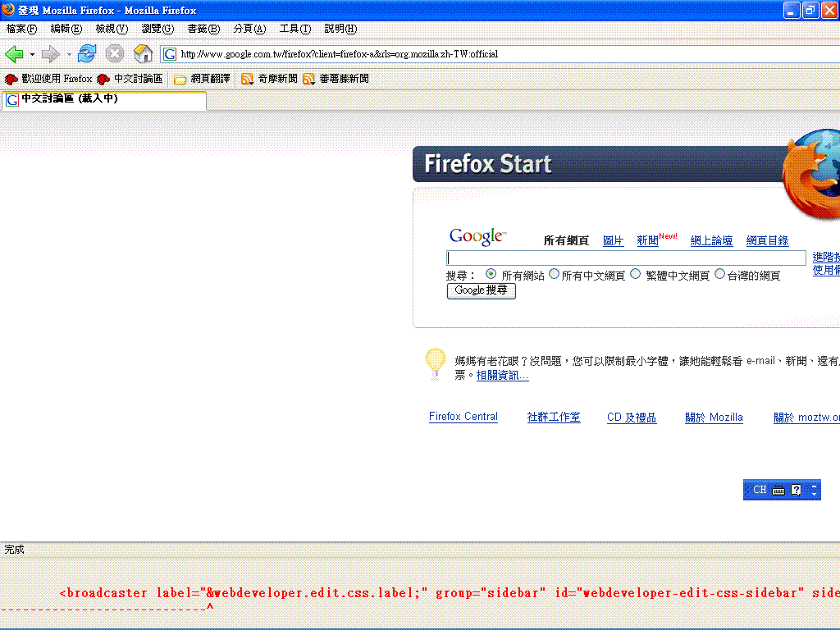Open the Firefox Central link
The height and width of the screenshot is (630, 840).
tap(463, 417)
